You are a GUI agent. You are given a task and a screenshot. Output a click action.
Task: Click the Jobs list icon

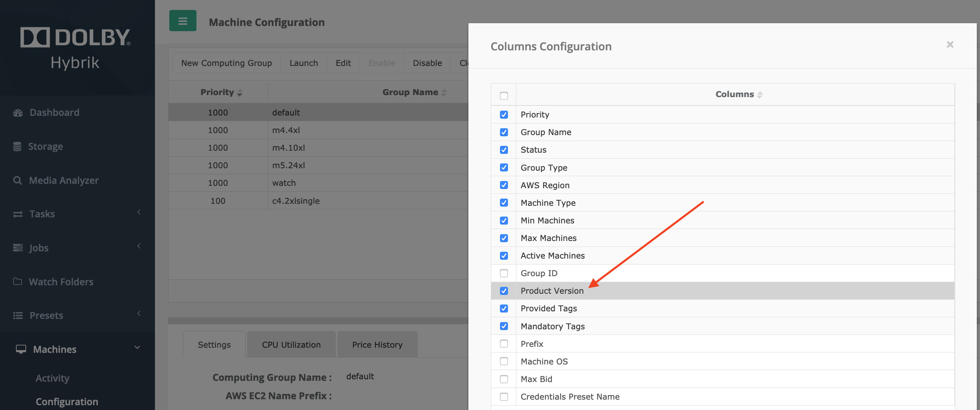click(18, 248)
